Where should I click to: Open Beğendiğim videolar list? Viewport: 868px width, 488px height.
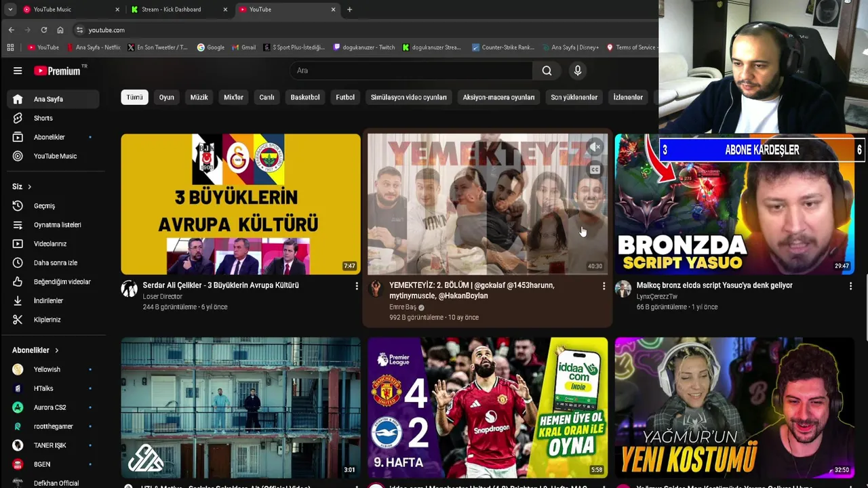[53, 281]
